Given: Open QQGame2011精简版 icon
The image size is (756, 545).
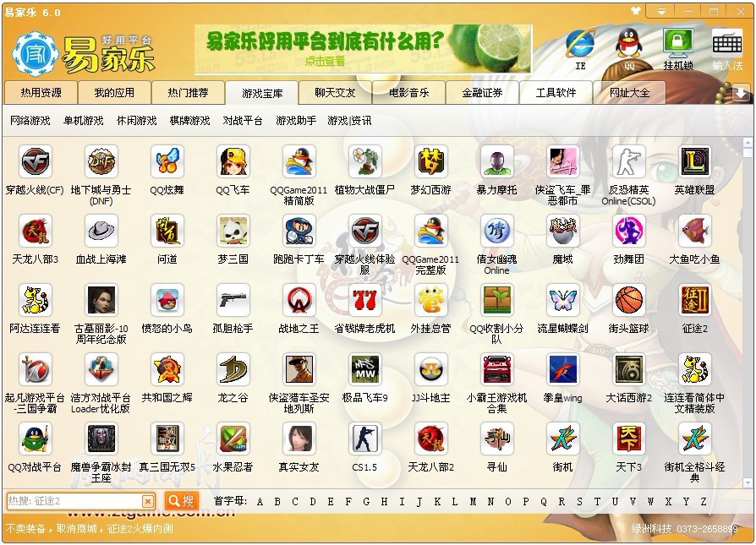Looking at the screenshot, I should pos(299,162).
